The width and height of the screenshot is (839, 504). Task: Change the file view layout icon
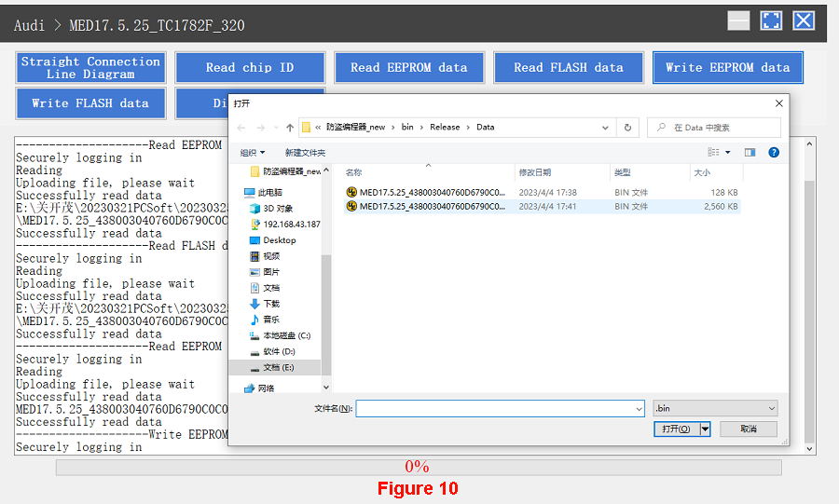tap(713, 153)
